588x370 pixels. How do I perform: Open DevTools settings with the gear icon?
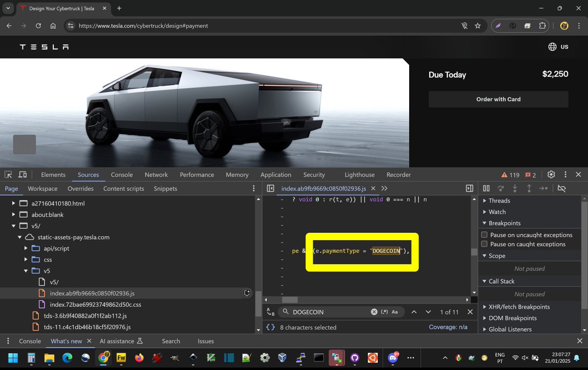click(x=551, y=174)
